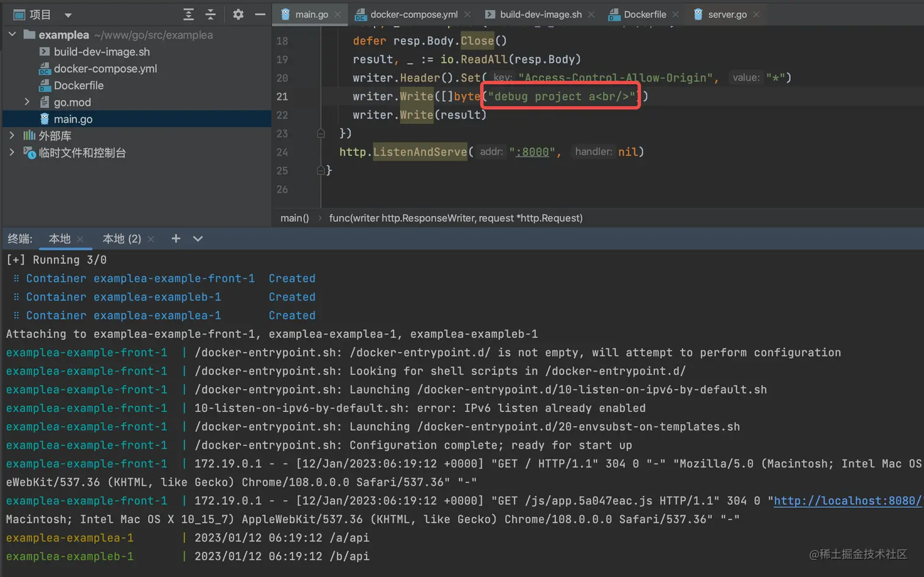
Task: Click the Go gopher icon on the server.go tab
Action: (698, 14)
